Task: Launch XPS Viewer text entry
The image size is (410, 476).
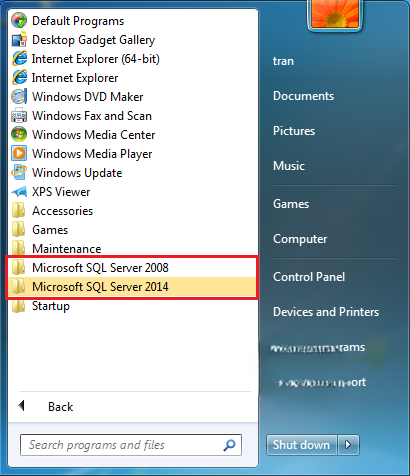Action: 61,192
